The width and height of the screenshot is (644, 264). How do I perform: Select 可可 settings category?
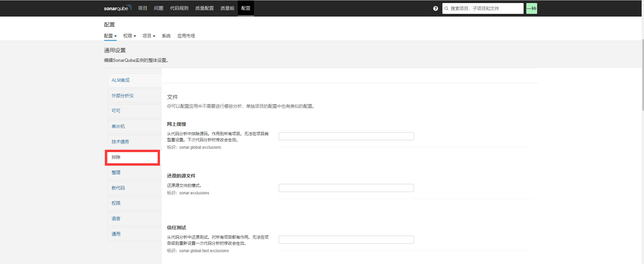[135, 111]
